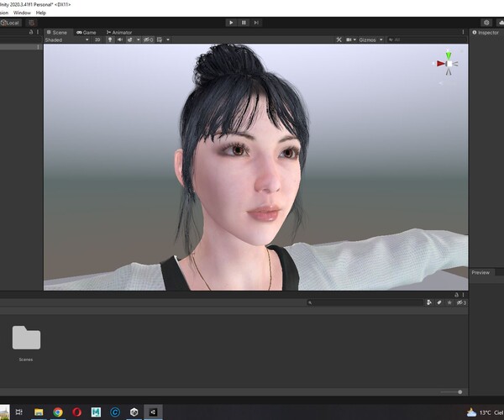Open Unity Hub from the taskbar
Image resolution: width=504 pixels, height=420 pixels.
pos(134,412)
